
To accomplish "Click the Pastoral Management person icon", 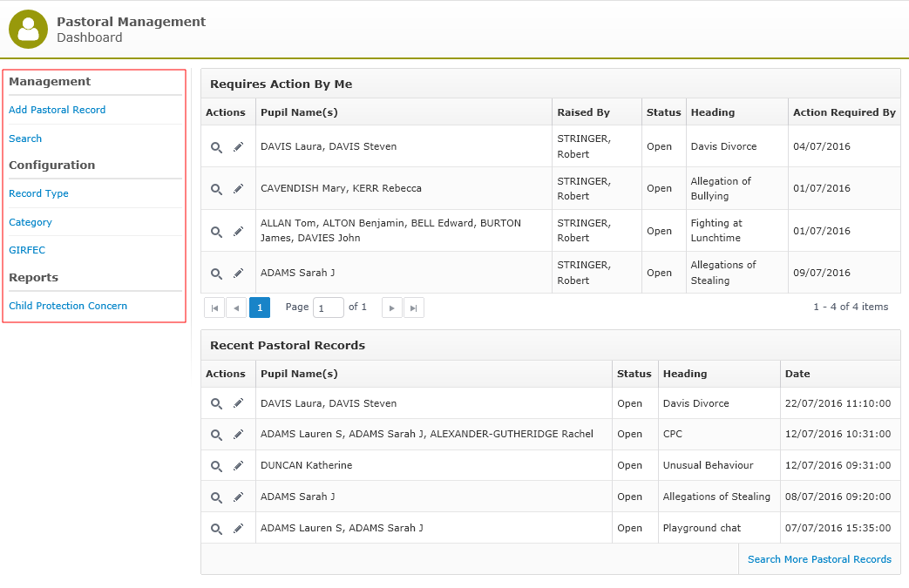I will [x=29, y=29].
